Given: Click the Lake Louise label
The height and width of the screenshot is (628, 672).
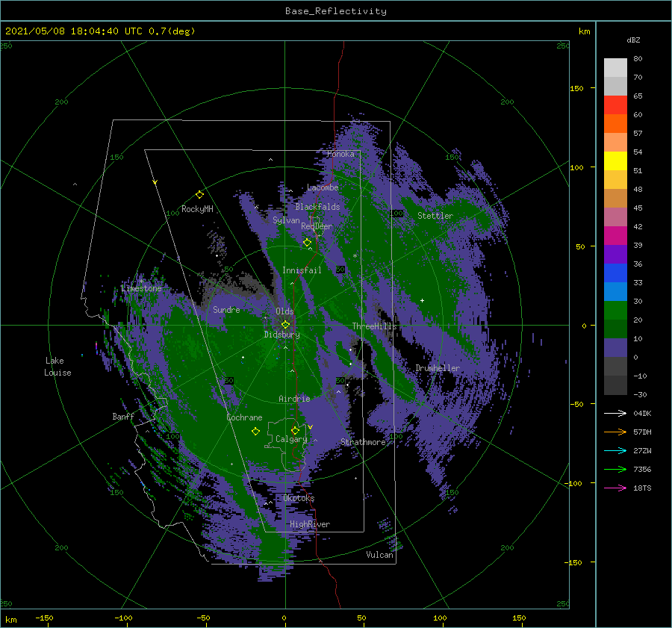Looking at the screenshot, I should (57, 367).
